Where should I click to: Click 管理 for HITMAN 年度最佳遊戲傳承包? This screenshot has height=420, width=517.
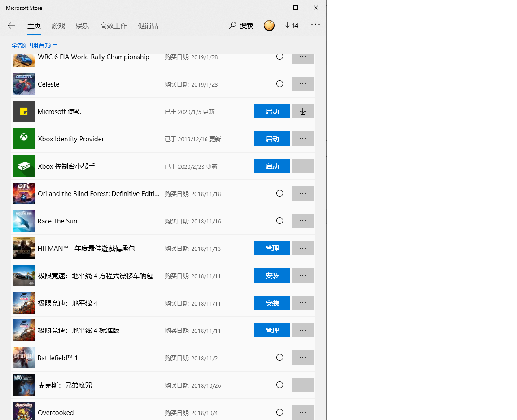pos(272,248)
